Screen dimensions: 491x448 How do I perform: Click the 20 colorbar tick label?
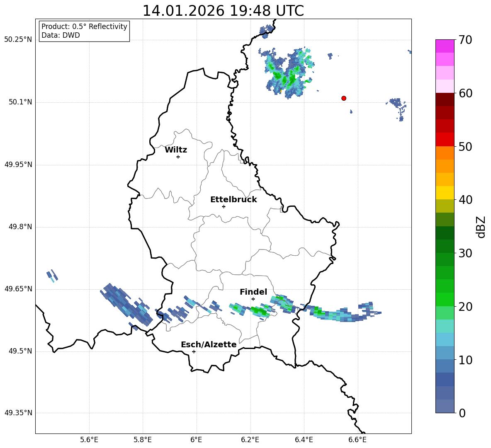click(465, 307)
